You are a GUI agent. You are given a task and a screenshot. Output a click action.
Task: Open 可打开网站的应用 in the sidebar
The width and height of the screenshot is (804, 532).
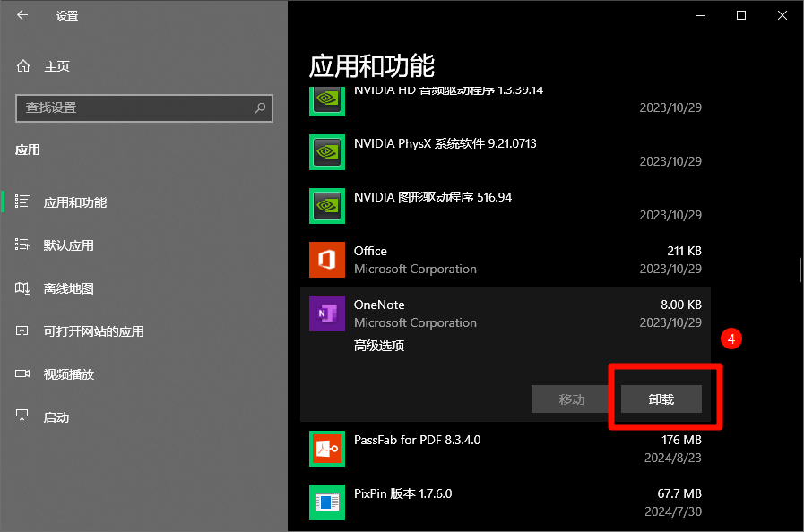click(x=143, y=331)
